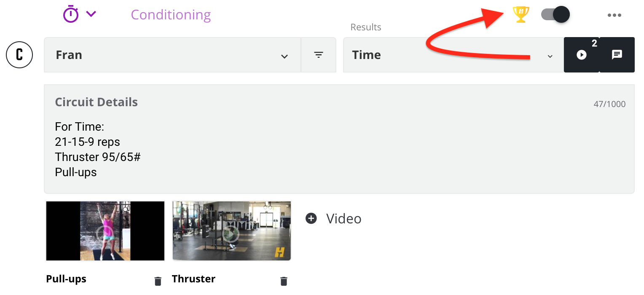Click the purple stopwatch timer icon
The width and height of the screenshot is (644, 295).
pos(71,14)
